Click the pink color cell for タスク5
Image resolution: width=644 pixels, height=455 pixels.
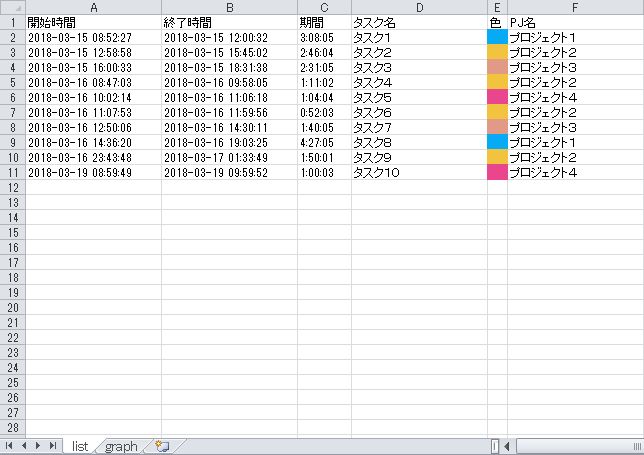(x=497, y=97)
